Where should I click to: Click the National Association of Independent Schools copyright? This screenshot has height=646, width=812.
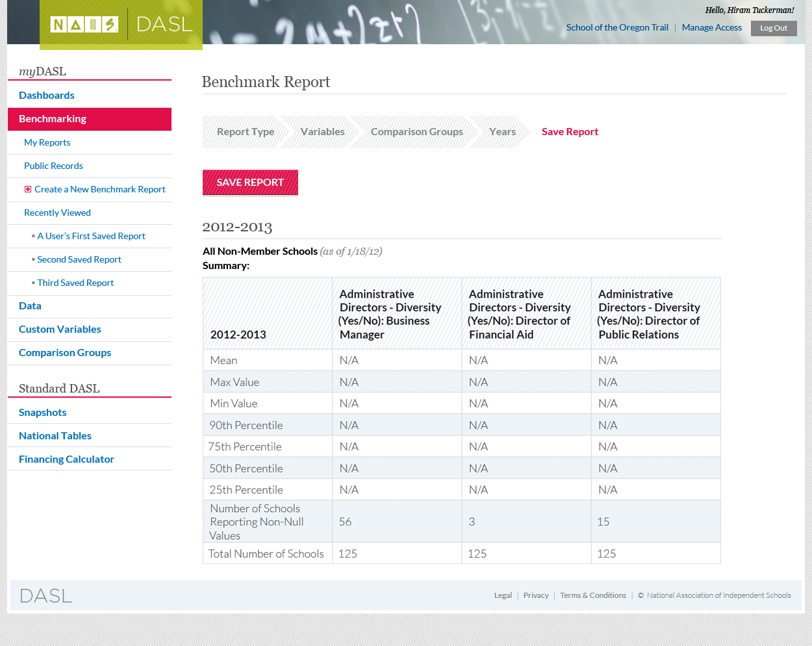(715, 595)
